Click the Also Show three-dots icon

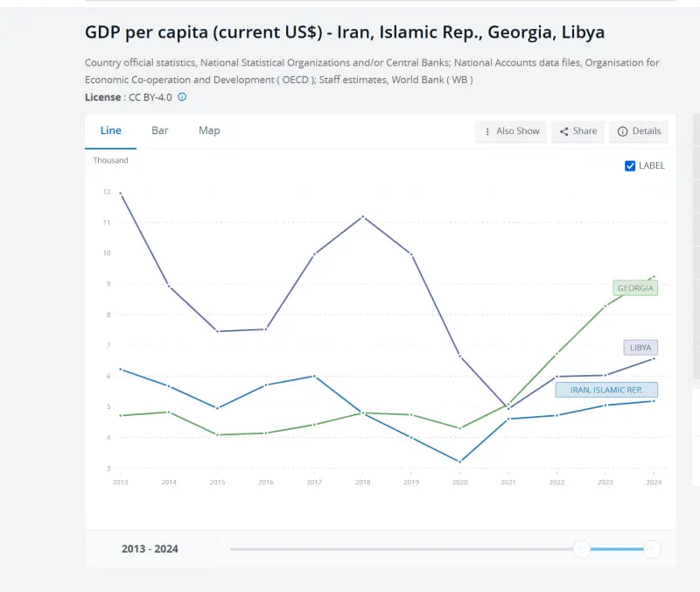pos(487,131)
